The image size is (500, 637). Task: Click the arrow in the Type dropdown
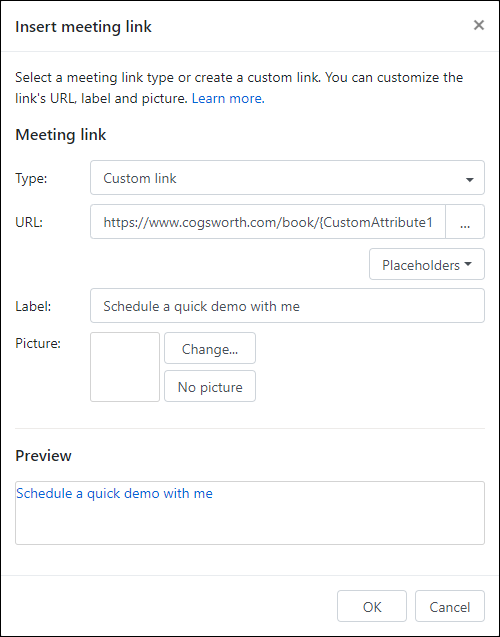point(470,179)
